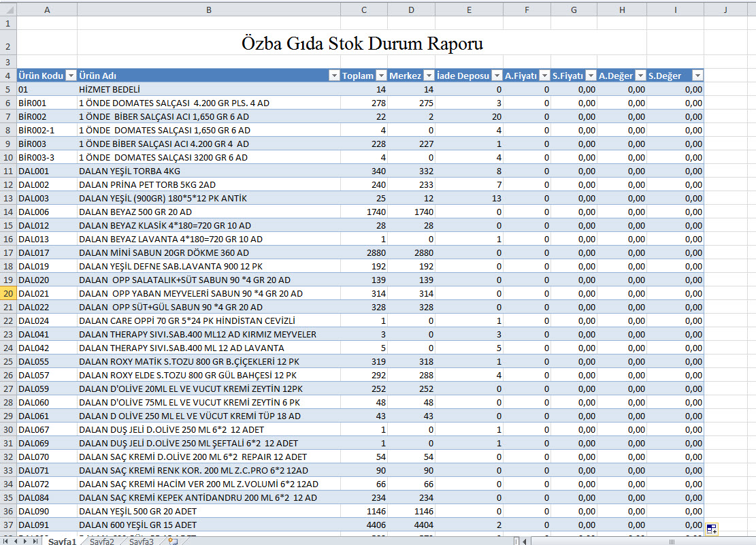
Task: Click previous sheet navigation arrow
Action: [15, 541]
